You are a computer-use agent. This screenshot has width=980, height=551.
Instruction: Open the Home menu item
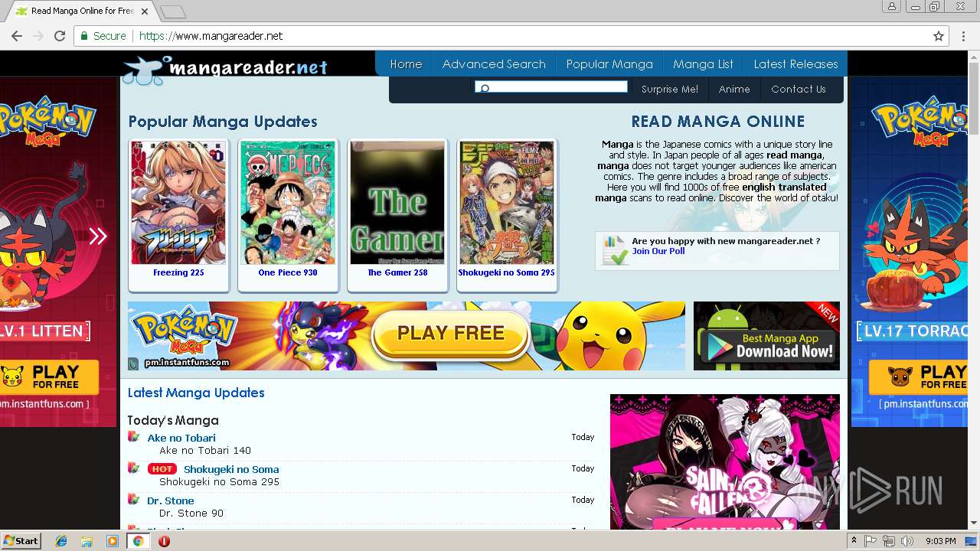pos(406,64)
